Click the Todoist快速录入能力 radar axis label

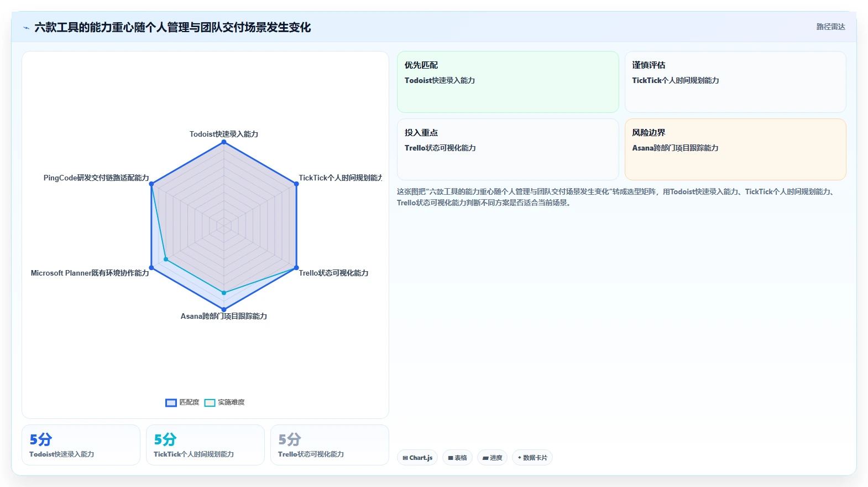coord(224,134)
